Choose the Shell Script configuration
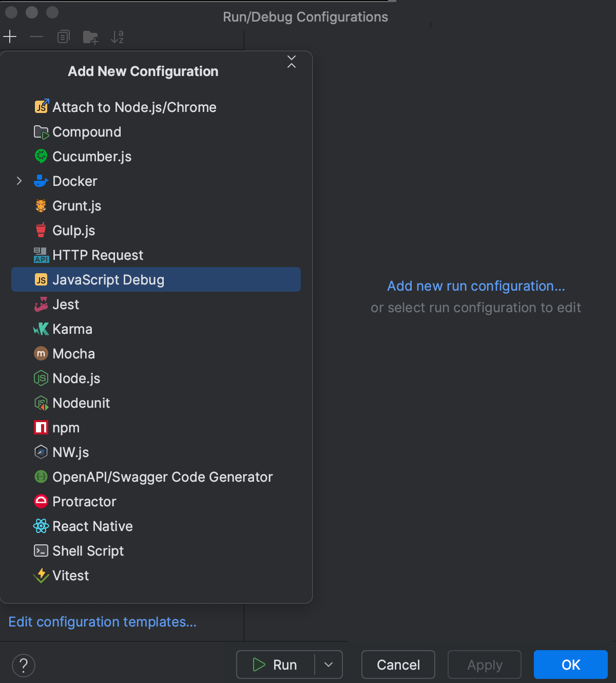616x683 pixels. click(x=88, y=551)
